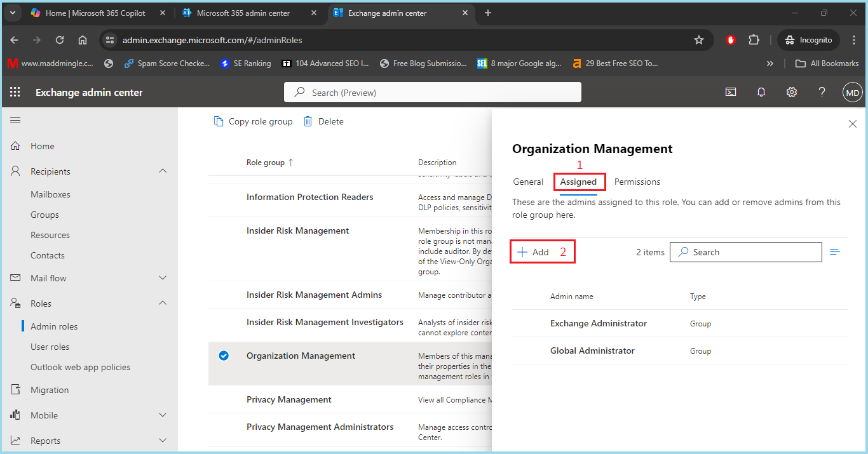Click the red ad-blocker extension icon

[x=731, y=40]
